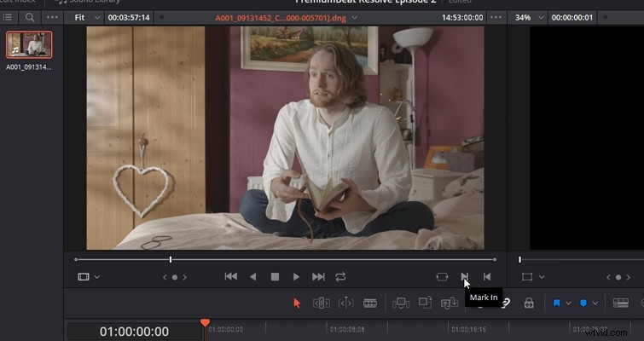
Task: Click source timecode 00:03:57:14
Action: [129, 18]
